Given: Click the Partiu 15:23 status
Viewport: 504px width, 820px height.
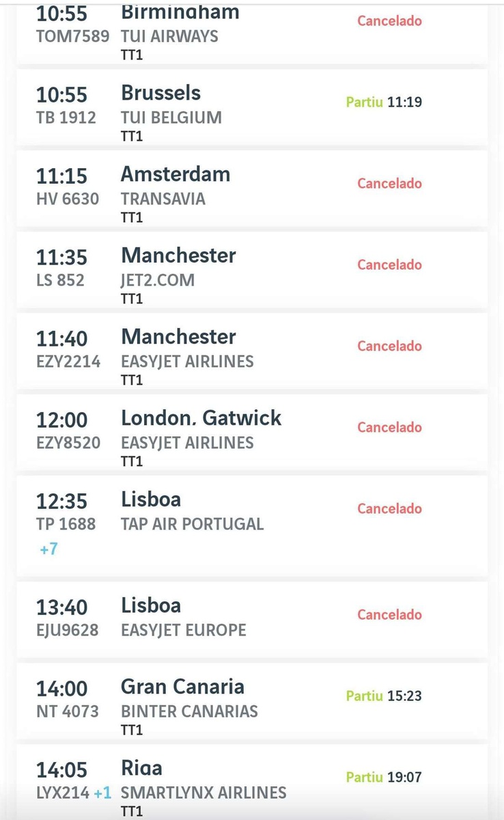Looking at the screenshot, I should click(x=384, y=696).
